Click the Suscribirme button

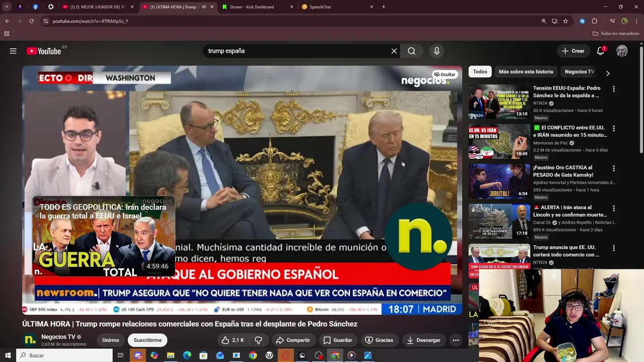(x=147, y=340)
